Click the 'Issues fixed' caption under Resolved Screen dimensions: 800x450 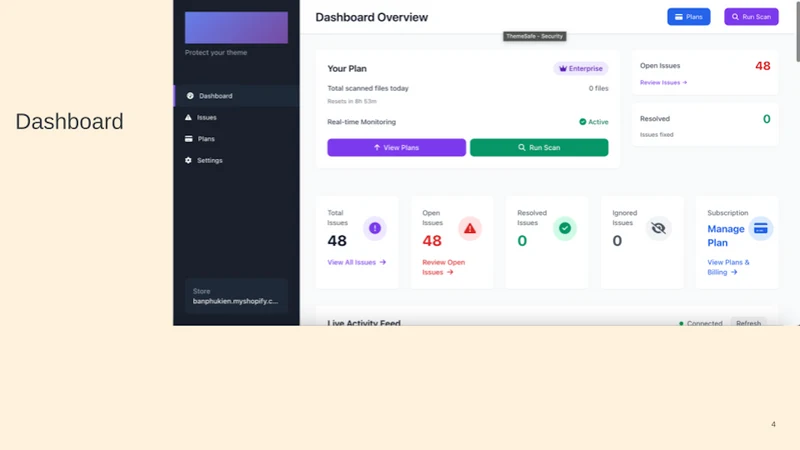[657, 135]
